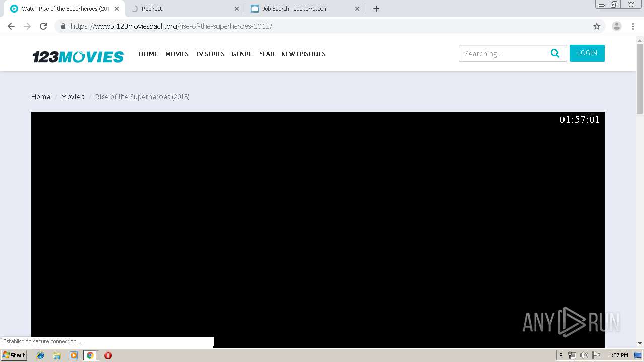Close the Redirect tab
The height and width of the screenshot is (362, 644).
tap(237, 9)
